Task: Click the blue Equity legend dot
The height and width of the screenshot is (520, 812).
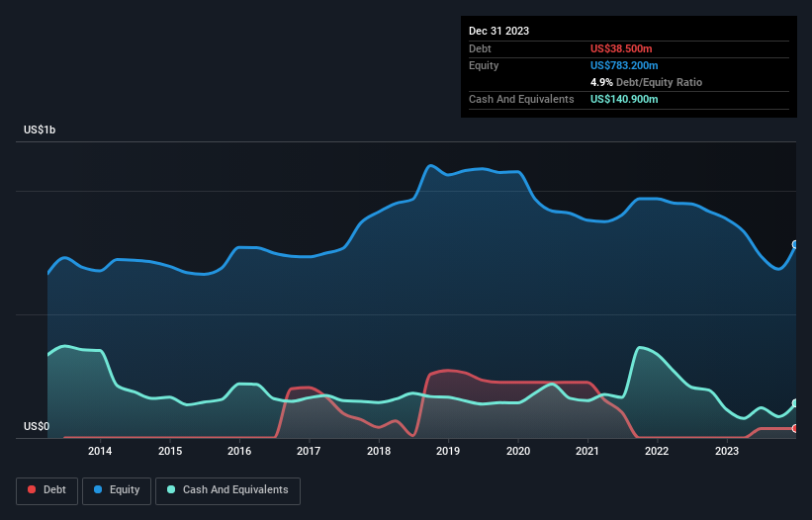Action: [x=98, y=489]
